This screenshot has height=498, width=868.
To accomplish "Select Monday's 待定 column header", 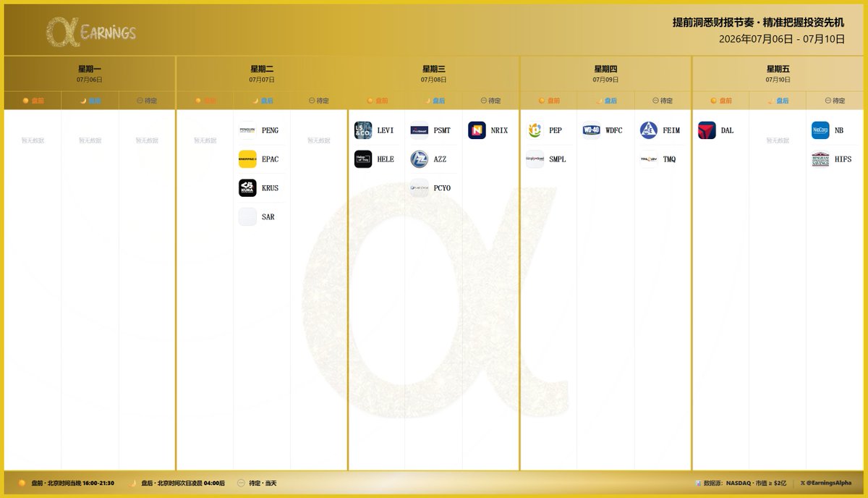I will click(147, 101).
